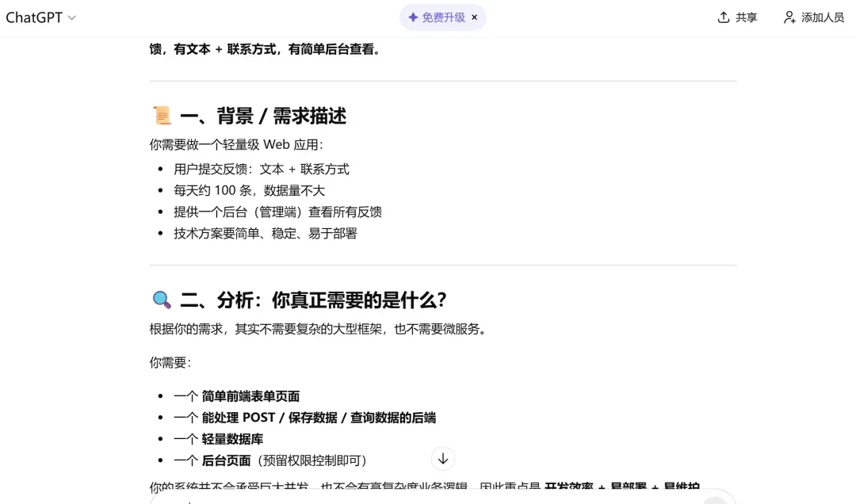The width and height of the screenshot is (856, 504).
Task: Click the sparkle icon in upgrade pill
Action: click(x=412, y=17)
